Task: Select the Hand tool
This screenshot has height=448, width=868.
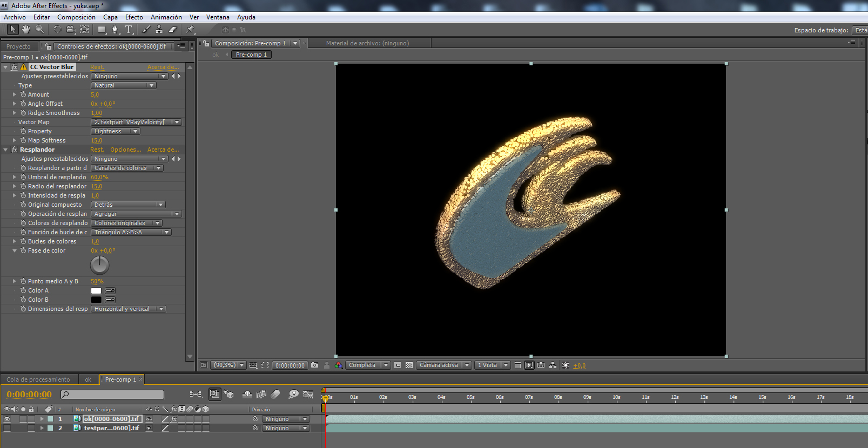Action: tap(26, 30)
